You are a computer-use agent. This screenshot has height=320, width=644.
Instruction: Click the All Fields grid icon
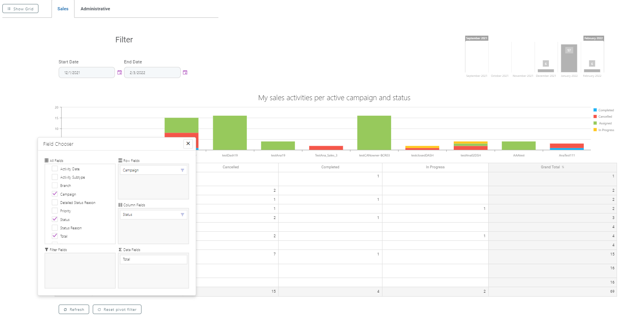[46, 161]
